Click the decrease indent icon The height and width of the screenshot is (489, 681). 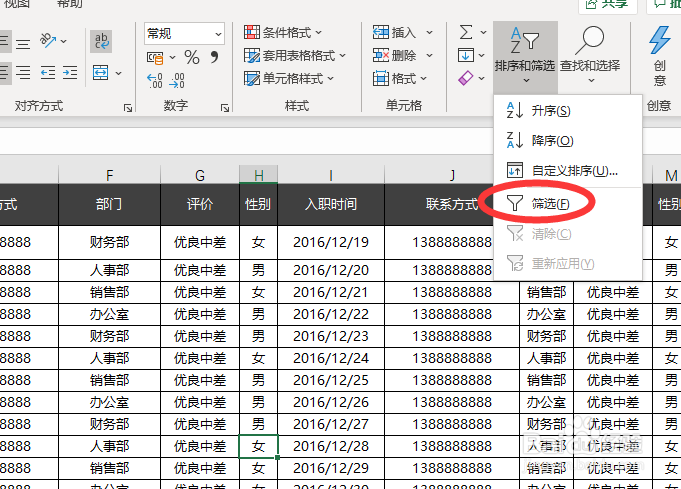click(x=48, y=72)
